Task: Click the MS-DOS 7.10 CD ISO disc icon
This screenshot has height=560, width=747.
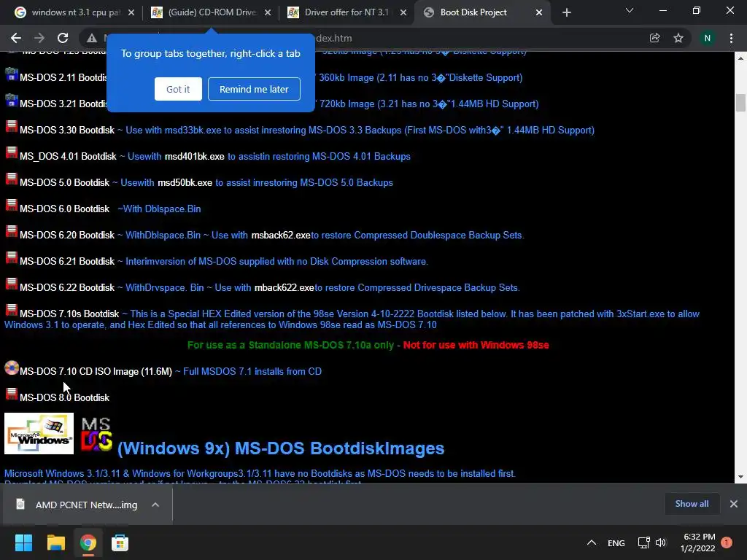Action: click(x=12, y=367)
